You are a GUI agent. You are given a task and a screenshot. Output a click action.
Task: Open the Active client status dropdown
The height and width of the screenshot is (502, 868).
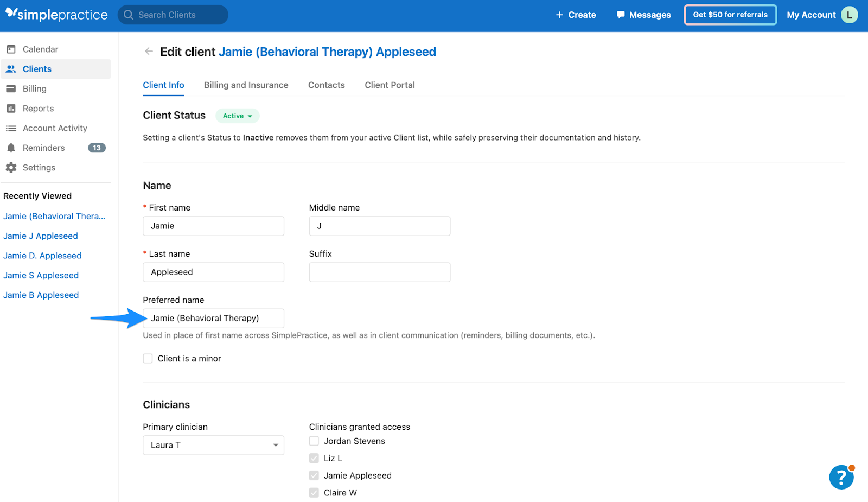tap(237, 116)
